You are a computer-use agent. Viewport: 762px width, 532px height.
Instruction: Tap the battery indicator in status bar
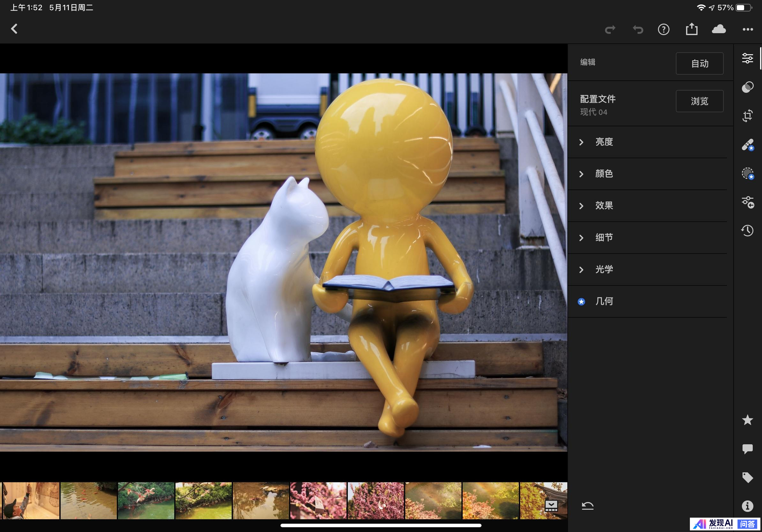pos(744,8)
